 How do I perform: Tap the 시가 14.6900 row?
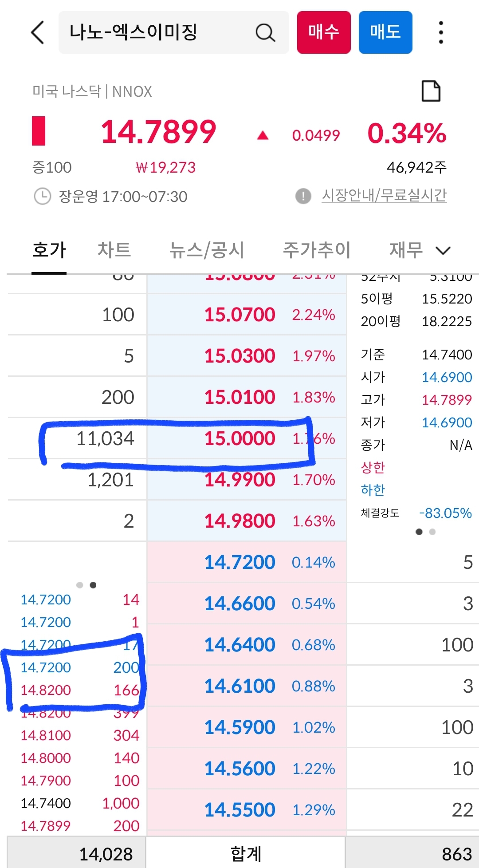tap(416, 377)
